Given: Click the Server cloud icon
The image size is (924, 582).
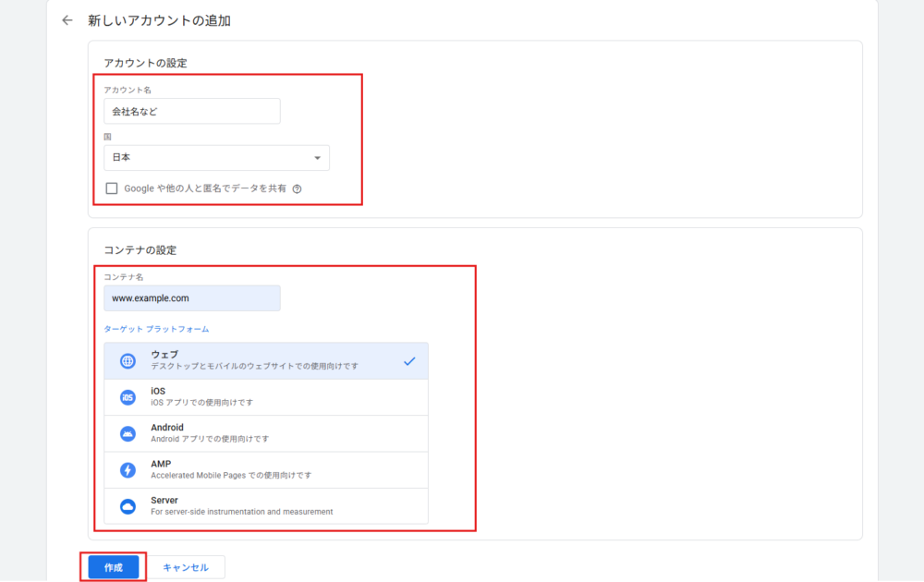Looking at the screenshot, I should pos(128,506).
